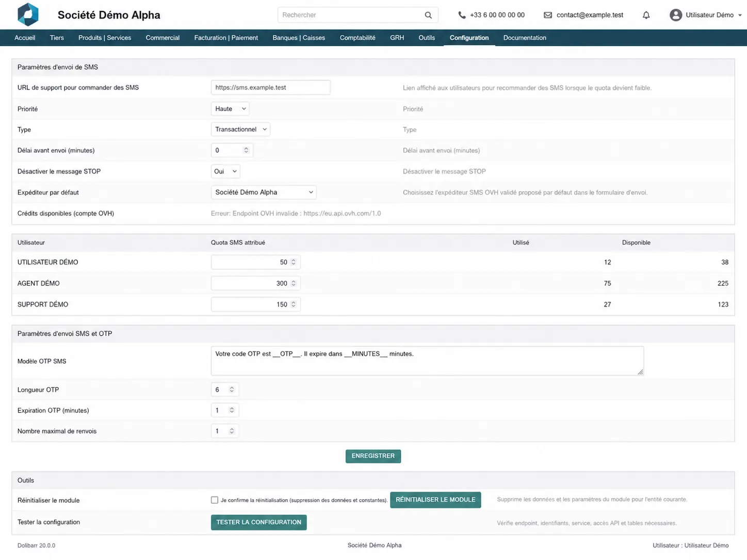Click RÉINITIALISER LE MODULE button
747x560 pixels.
pos(435,500)
